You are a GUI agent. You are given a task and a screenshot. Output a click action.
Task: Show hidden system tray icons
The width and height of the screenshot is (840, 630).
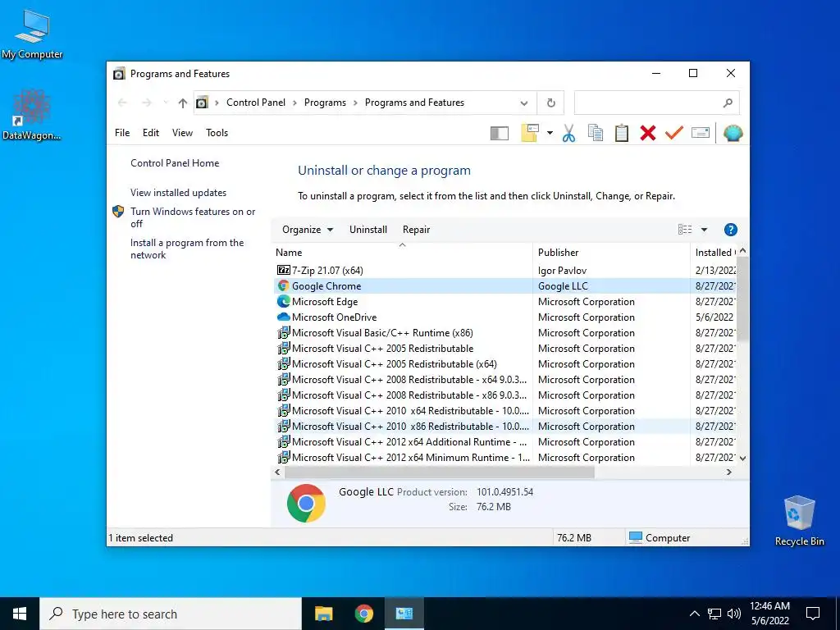coord(694,614)
